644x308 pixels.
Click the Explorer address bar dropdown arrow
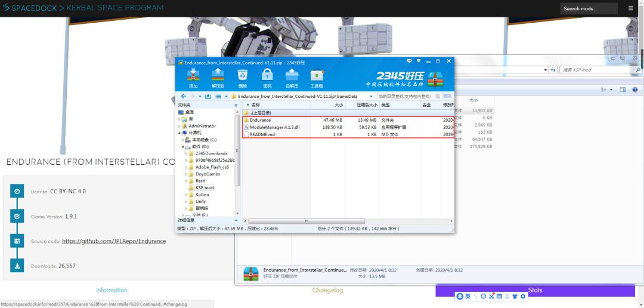coord(546,70)
